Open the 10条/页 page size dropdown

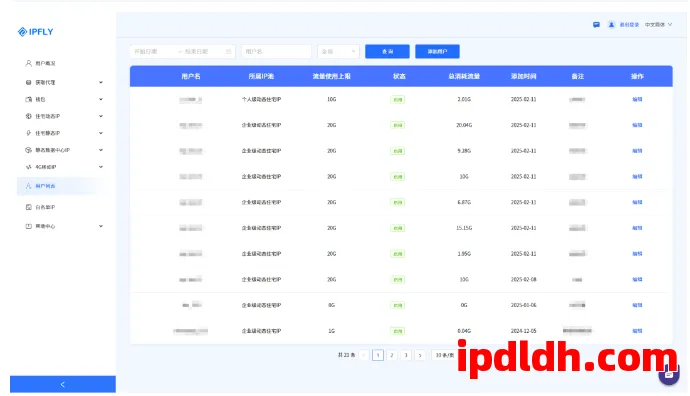coord(444,355)
